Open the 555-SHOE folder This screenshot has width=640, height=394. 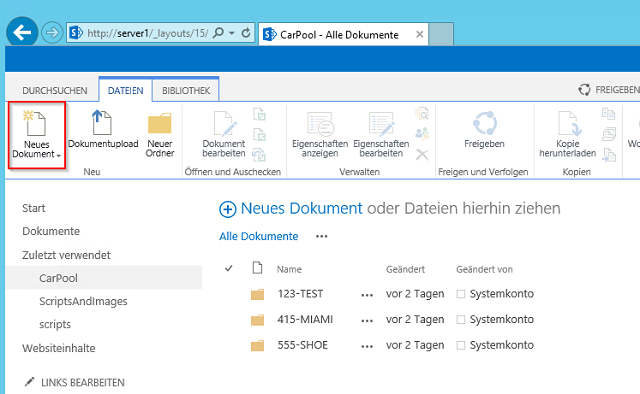click(303, 345)
